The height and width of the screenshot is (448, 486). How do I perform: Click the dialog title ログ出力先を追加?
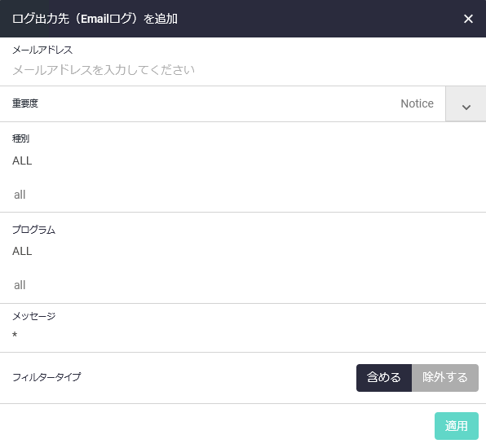click(x=95, y=19)
